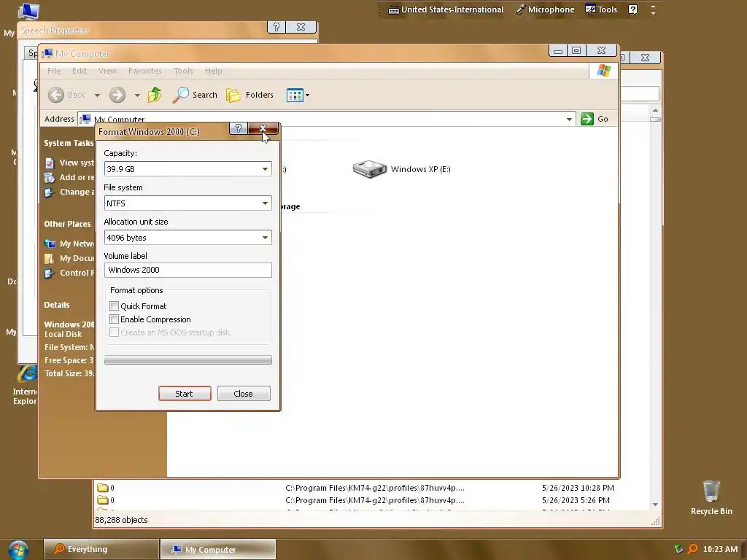The height and width of the screenshot is (560, 747).
Task: Enable the Enable Compression checkbox
Action: [114, 319]
